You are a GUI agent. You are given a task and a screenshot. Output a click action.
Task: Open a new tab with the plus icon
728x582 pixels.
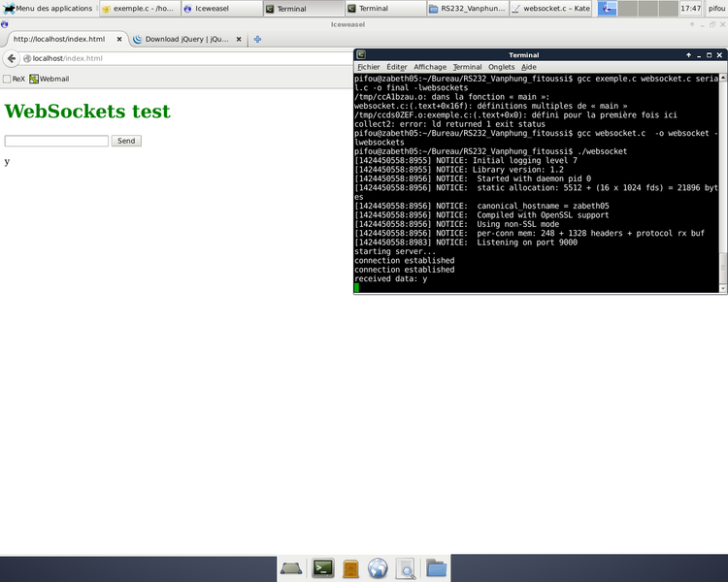click(x=257, y=40)
